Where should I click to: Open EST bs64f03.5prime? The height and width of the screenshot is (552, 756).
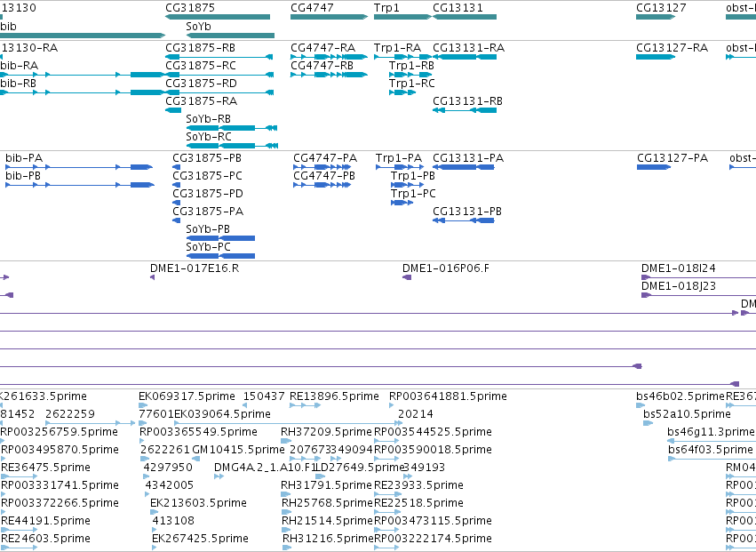(711, 450)
